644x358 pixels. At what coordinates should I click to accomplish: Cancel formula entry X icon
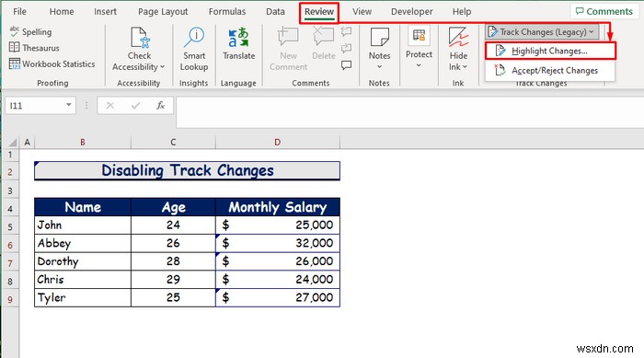tap(110, 106)
